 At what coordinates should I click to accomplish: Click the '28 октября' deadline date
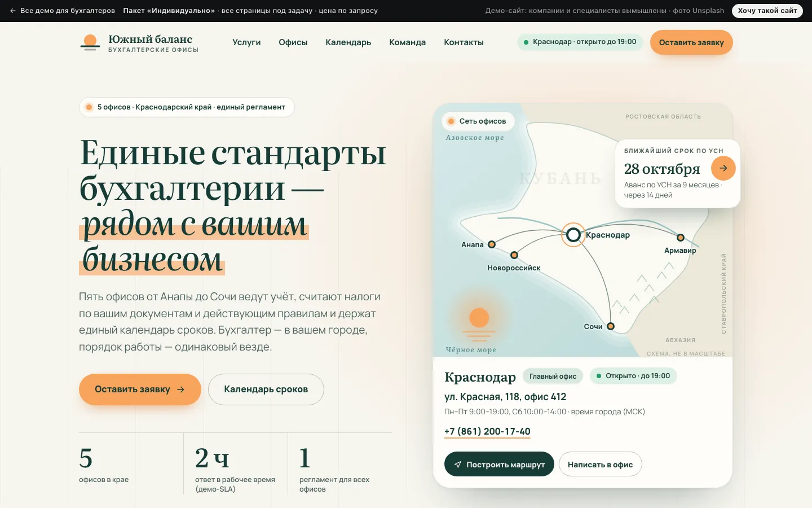tap(662, 169)
